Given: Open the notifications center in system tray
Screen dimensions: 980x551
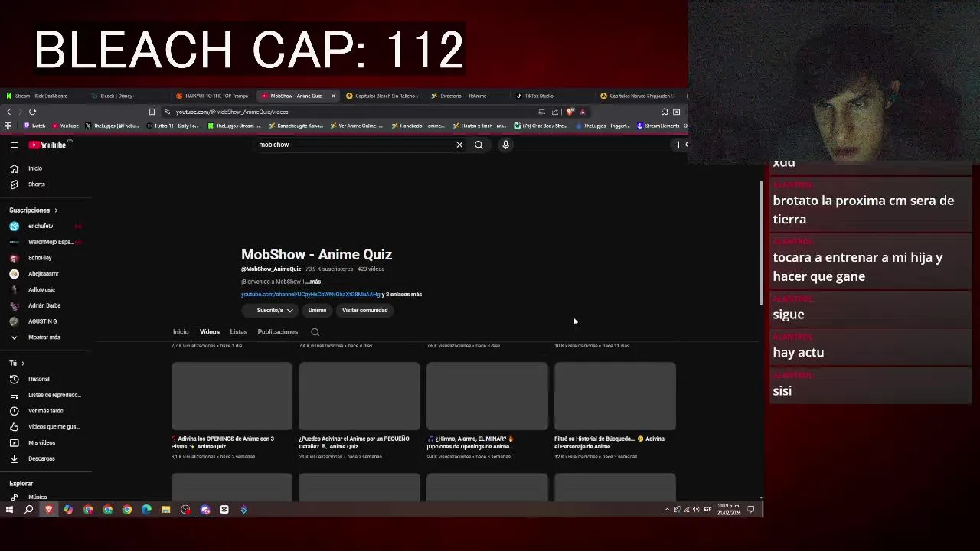Looking at the screenshot, I should [x=751, y=510].
